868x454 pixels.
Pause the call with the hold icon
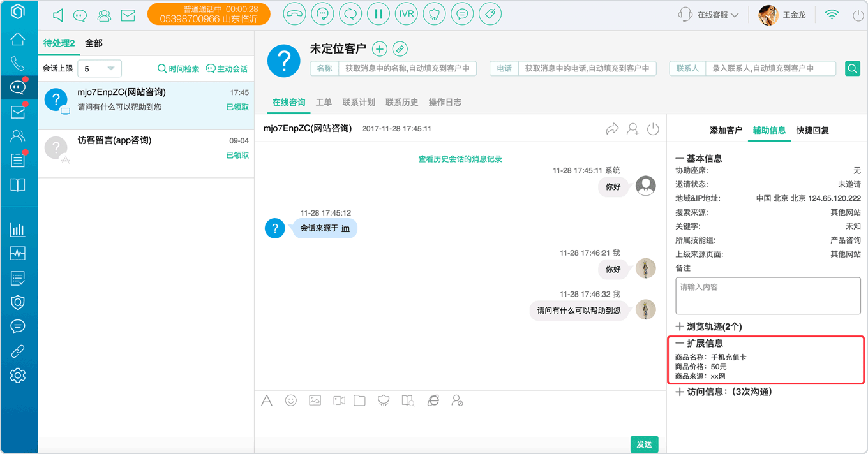(378, 13)
